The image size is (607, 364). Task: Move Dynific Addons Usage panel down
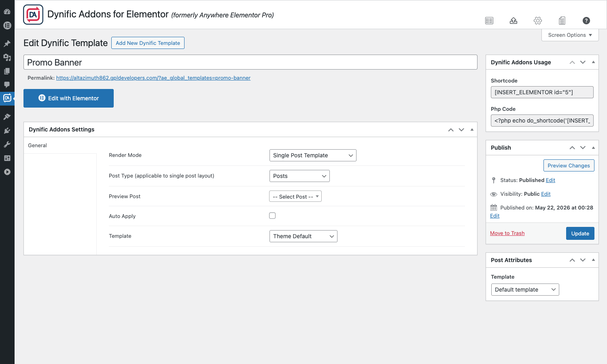click(x=583, y=62)
